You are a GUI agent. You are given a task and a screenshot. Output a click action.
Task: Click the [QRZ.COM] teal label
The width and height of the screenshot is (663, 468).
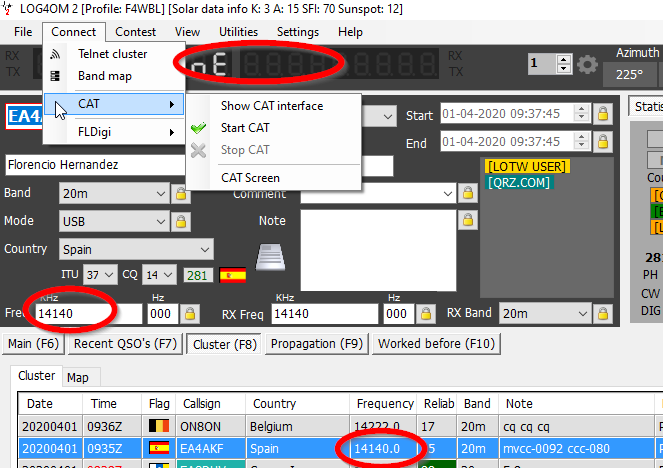(519, 183)
